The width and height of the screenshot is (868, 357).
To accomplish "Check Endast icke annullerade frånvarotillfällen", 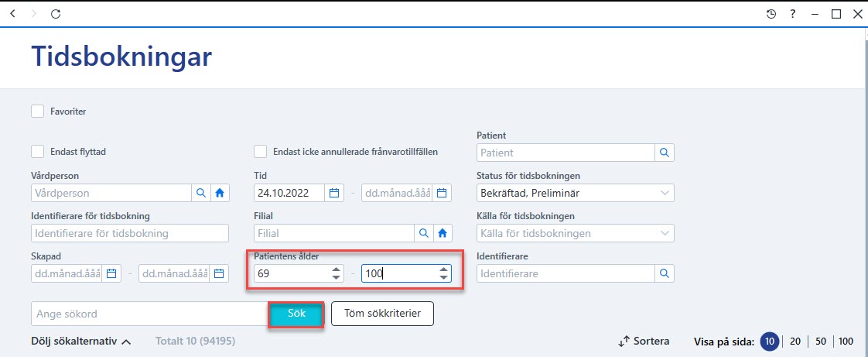I will click(x=260, y=151).
